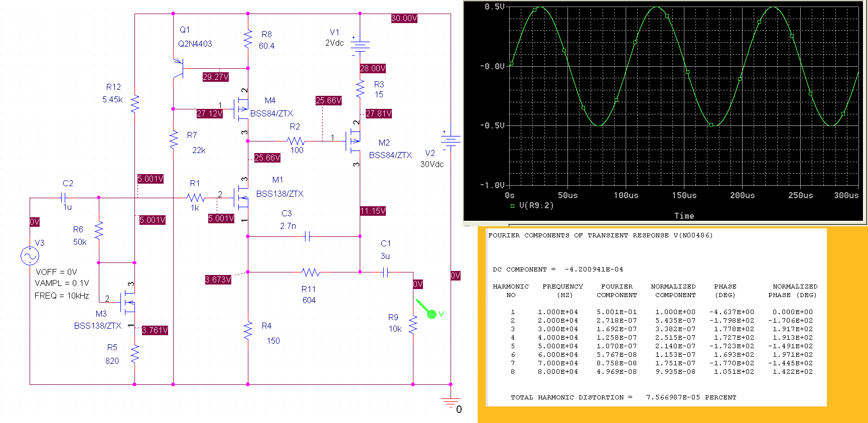Screen dimensions: 868x423
Task: Click the 8.000E+04 frequency cell
Action: pyautogui.click(x=558, y=371)
